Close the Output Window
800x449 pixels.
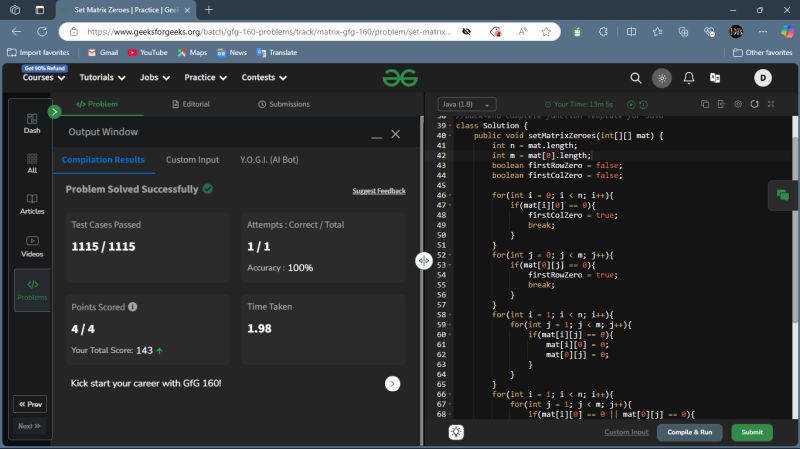coord(395,134)
